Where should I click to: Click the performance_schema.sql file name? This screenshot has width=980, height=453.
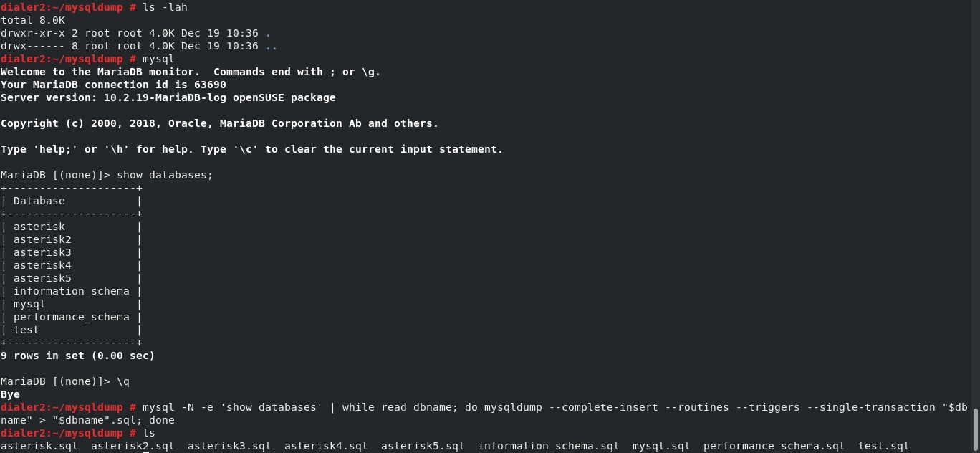click(x=774, y=446)
